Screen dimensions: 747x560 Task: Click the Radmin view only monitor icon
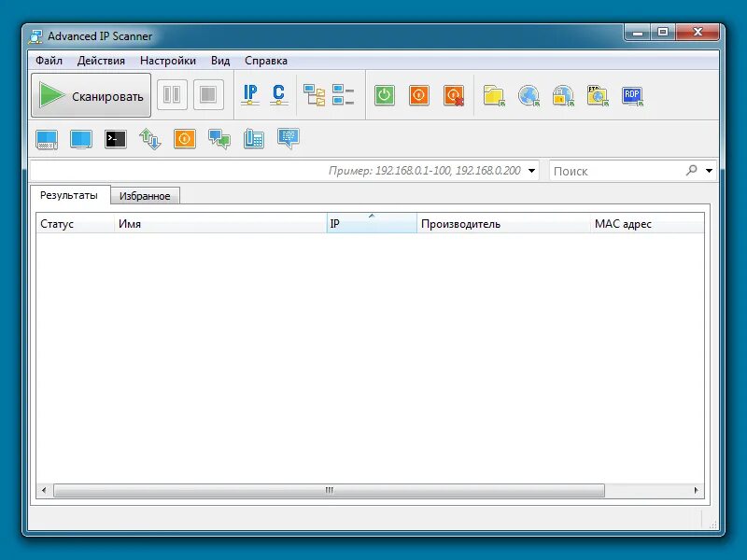pyautogui.click(x=81, y=139)
